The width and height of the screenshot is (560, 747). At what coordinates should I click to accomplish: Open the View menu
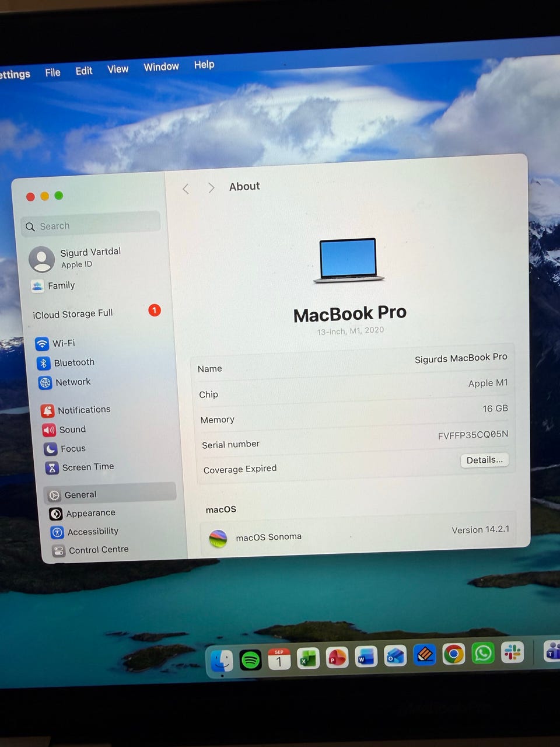coord(118,69)
